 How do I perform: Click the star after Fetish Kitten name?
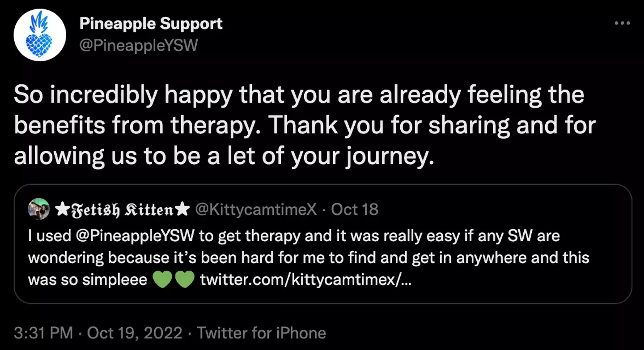coord(184,209)
